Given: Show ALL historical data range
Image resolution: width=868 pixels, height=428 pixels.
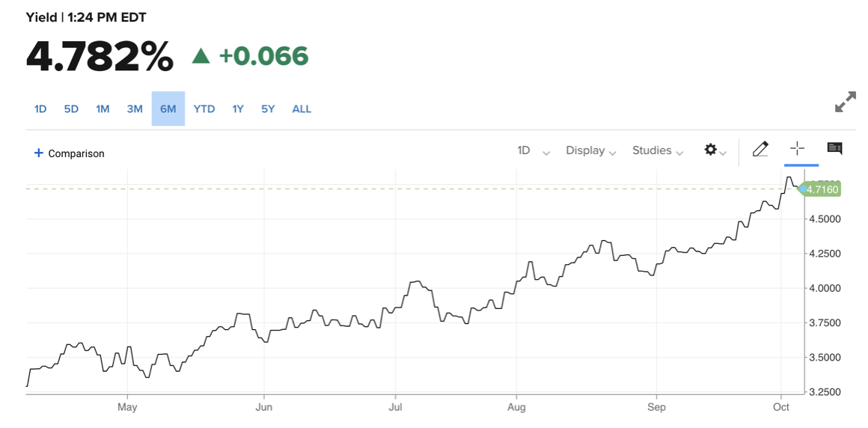Looking at the screenshot, I should [302, 109].
